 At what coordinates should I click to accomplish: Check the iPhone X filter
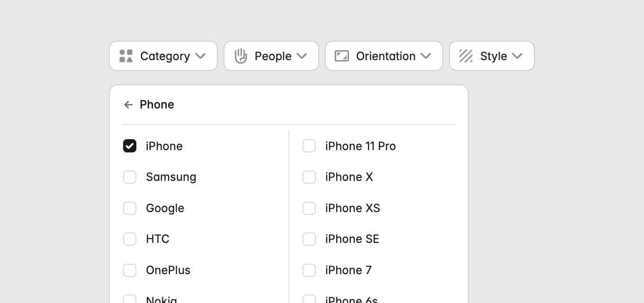pos(309,177)
